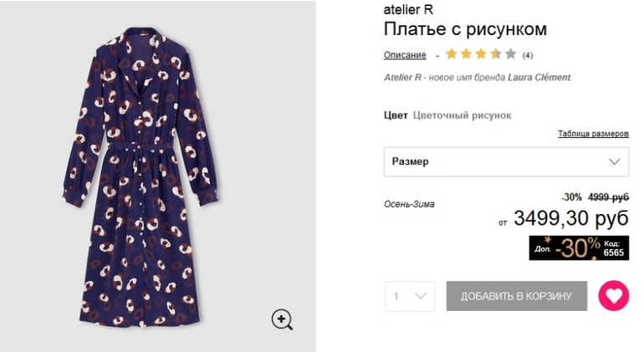This screenshot has height=352, width=644.
Task: Click the 3499,30 руб price
Action: (x=570, y=219)
